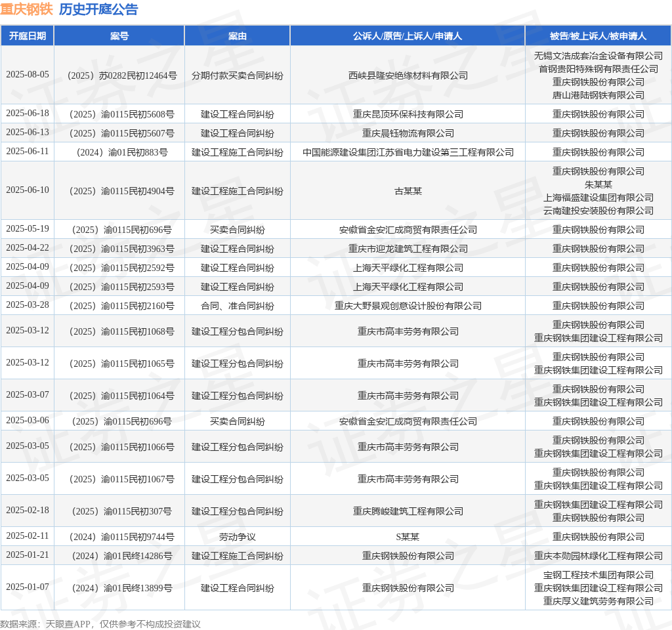Click date cell 2025-06-11
The height and width of the screenshot is (630, 672).
[x=28, y=152]
